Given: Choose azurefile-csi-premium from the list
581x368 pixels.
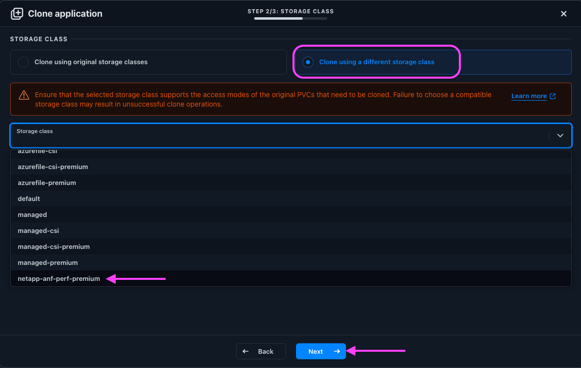Looking at the screenshot, I should tap(291, 167).
